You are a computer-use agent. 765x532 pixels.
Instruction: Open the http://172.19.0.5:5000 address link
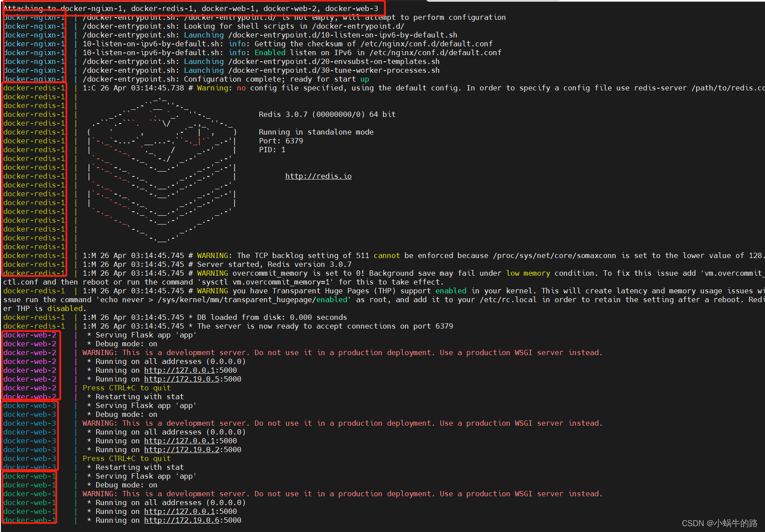click(181, 379)
